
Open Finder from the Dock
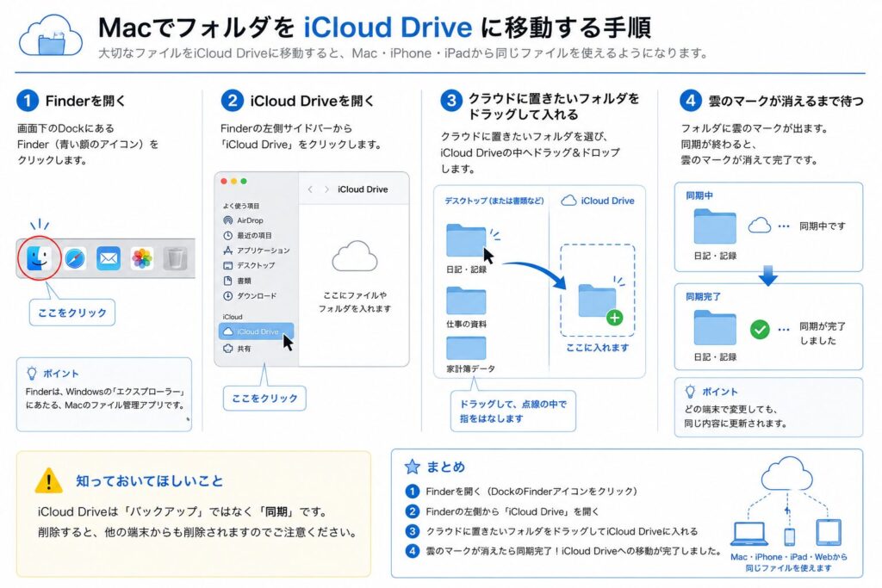[x=39, y=258]
